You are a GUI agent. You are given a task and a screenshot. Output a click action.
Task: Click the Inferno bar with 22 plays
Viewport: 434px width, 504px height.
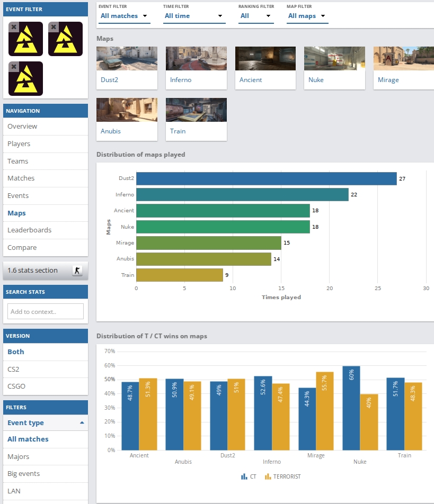click(242, 195)
